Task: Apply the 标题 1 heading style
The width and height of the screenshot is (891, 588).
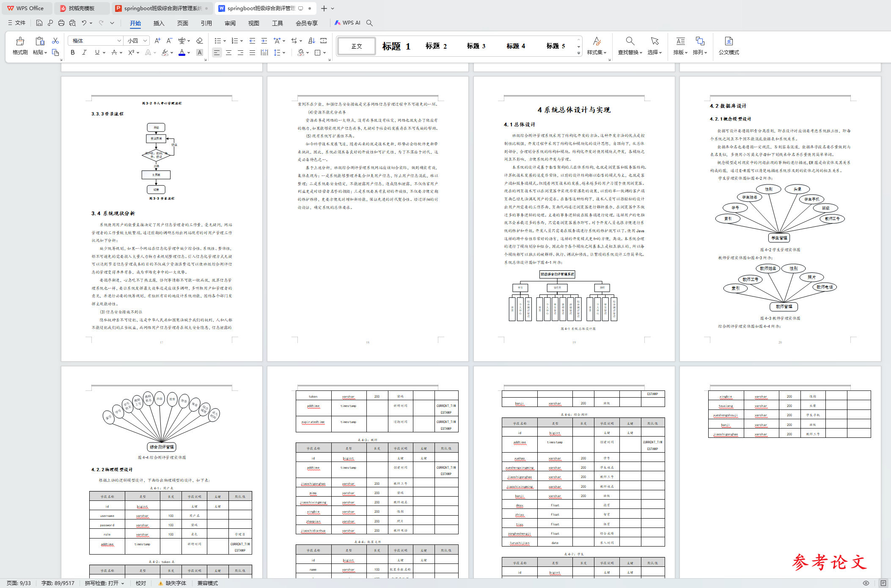Action: (x=396, y=46)
